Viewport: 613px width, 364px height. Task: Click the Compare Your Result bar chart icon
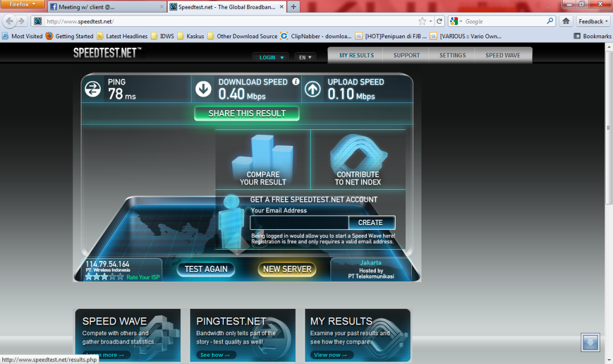(x=263, y=159)
